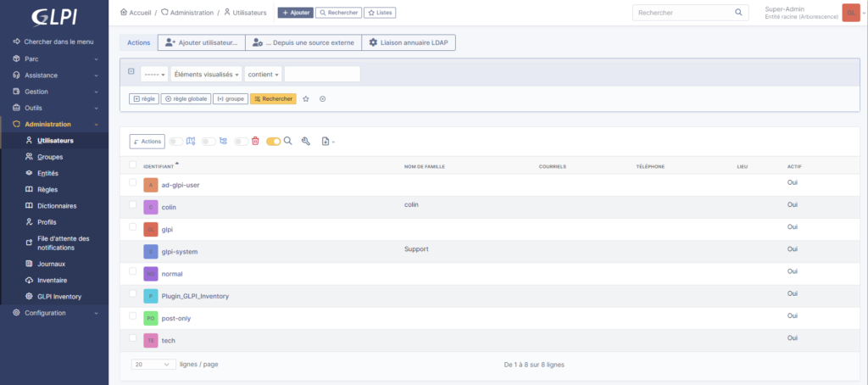This screenshot has width=868, height=385.
Task: Open the 'contient' operator dropdown
Action: click(264, 75)
